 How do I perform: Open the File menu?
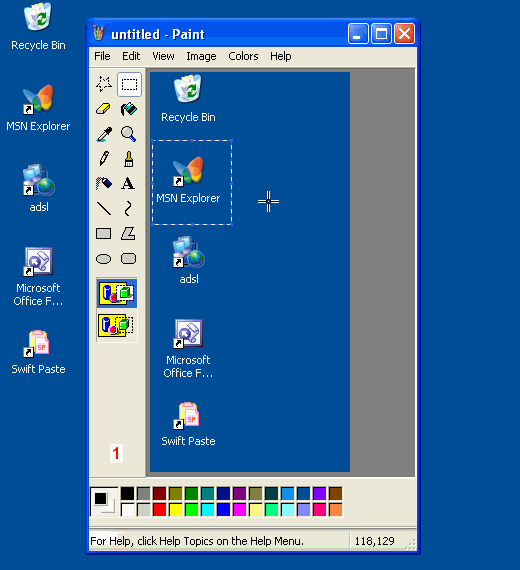pyautogui.click(x=102, y=56)
